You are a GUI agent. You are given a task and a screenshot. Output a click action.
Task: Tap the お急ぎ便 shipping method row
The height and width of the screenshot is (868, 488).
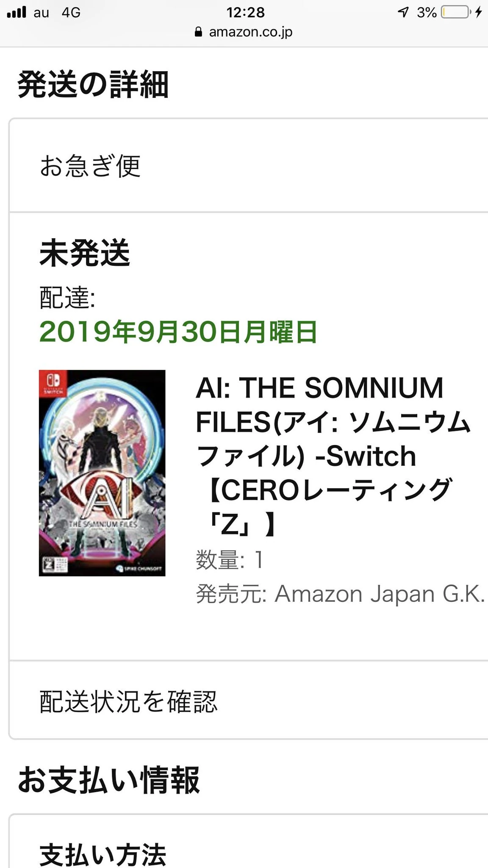tap(90, 166)
